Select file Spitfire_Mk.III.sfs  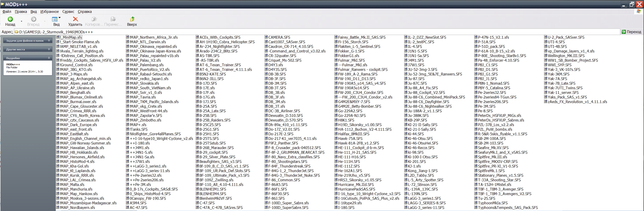pyautogui.click(x=492, y=157)
